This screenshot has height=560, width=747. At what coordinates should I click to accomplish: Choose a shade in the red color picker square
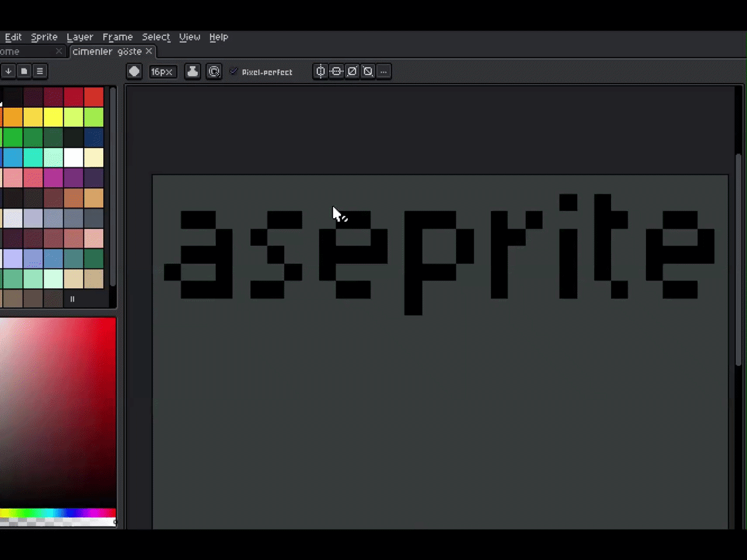point(58,412)
